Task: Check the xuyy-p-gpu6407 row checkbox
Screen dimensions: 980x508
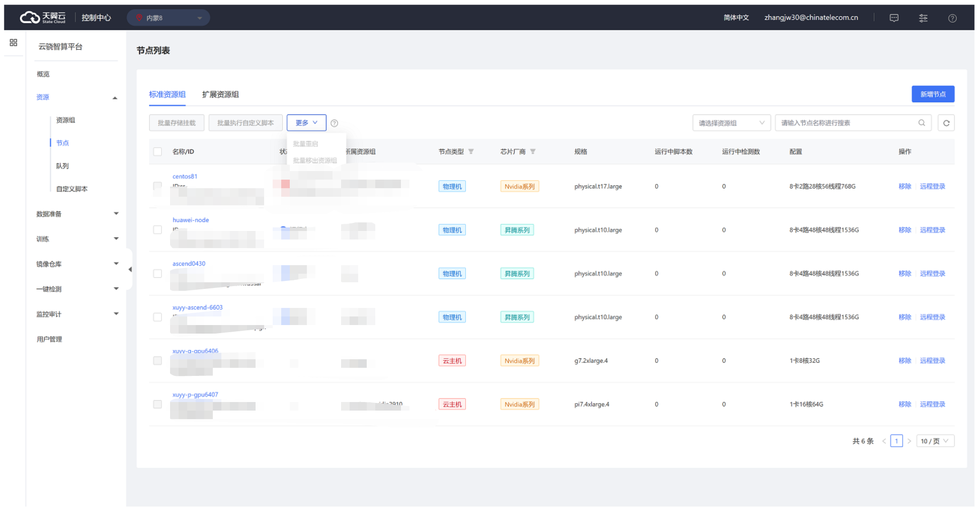Action: 158,404
